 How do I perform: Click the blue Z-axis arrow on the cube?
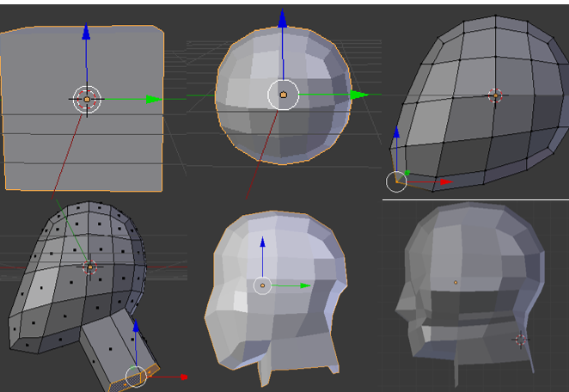coord(86,32)
